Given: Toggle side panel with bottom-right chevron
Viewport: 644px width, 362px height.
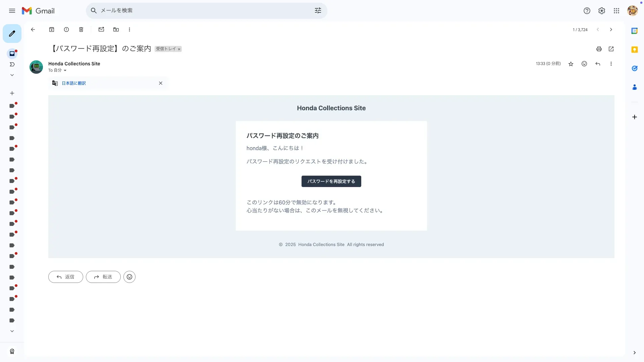Looking at the screenshot, I should [635, 353].
